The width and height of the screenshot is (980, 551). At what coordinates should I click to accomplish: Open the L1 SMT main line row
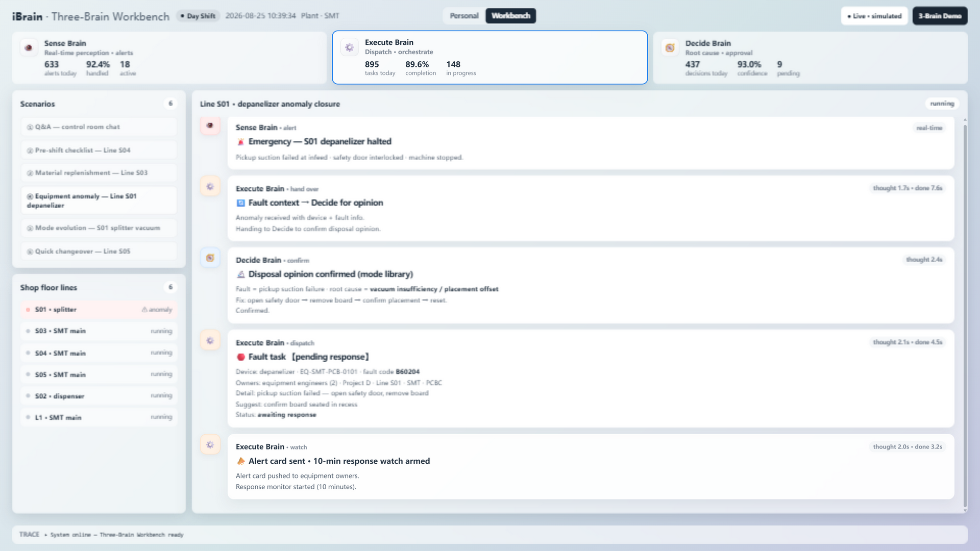(99, 417)
